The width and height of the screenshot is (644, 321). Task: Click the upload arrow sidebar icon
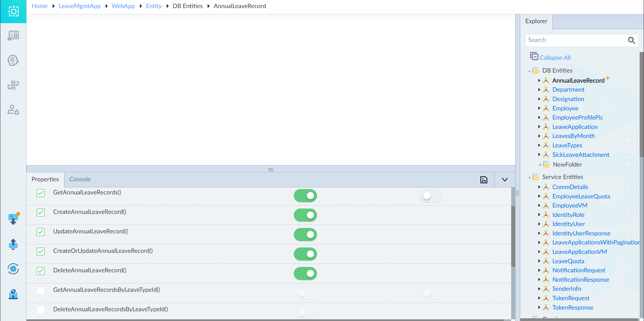click(13, 244)
